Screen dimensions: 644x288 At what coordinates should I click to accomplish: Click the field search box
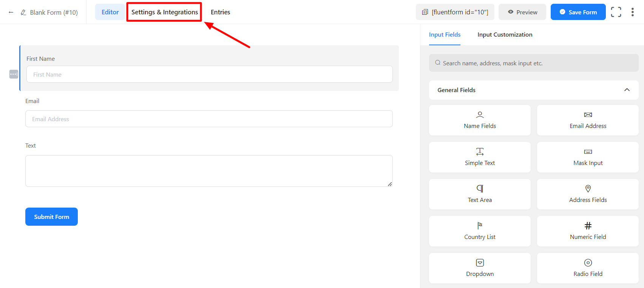coord(533,63)
